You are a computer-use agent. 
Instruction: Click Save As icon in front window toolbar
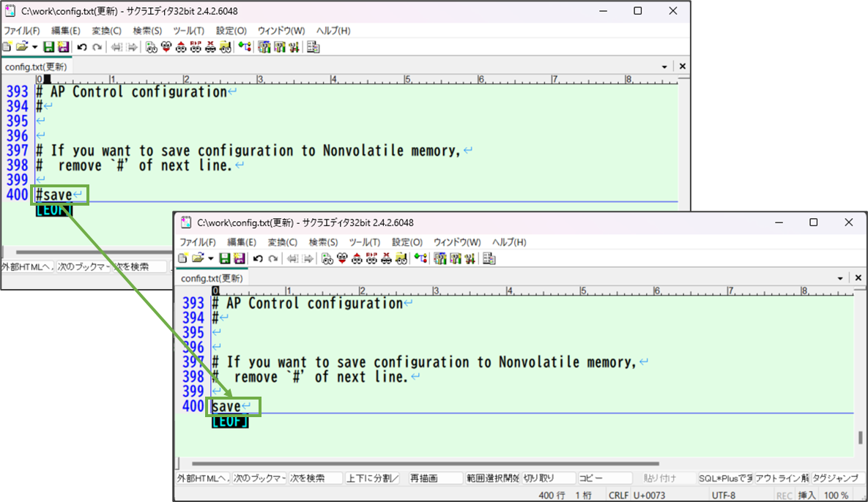239,258
